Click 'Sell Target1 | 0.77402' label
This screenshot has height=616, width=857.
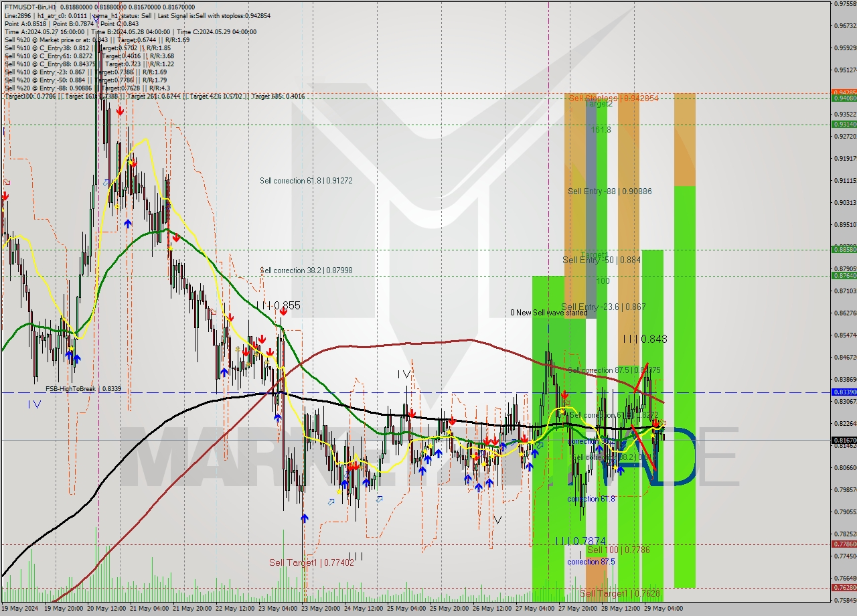point(311,563)
